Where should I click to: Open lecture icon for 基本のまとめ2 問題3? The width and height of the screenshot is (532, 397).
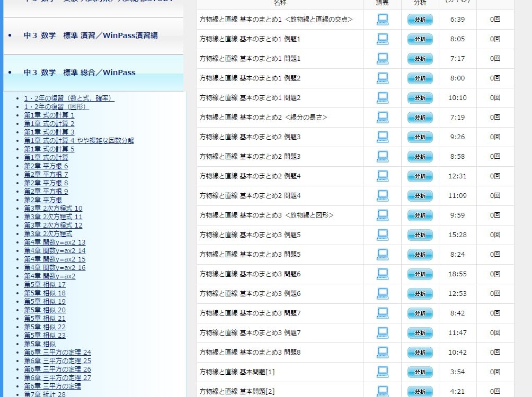(x=383, y=157)
